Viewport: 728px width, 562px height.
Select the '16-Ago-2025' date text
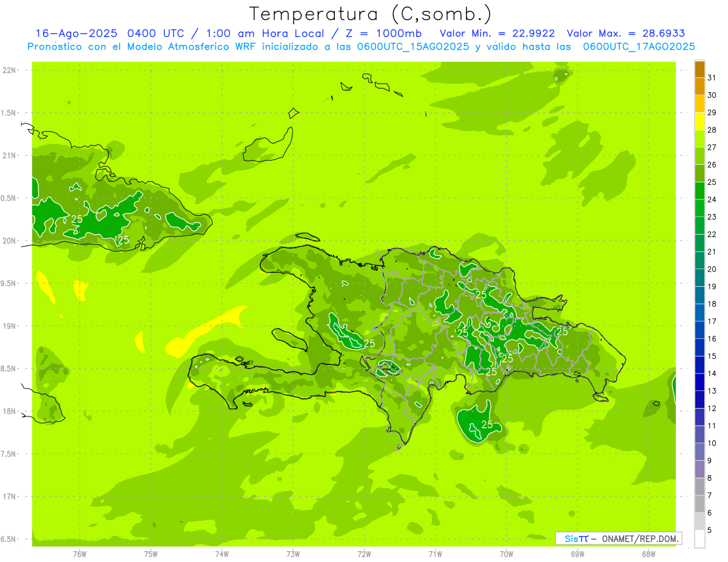point(76,33)
